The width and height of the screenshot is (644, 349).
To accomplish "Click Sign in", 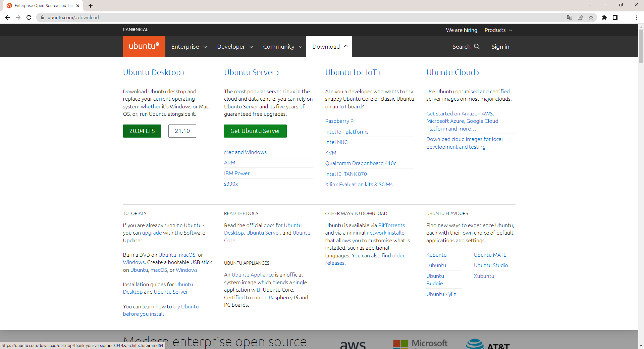I will click(x=500, y=47).
